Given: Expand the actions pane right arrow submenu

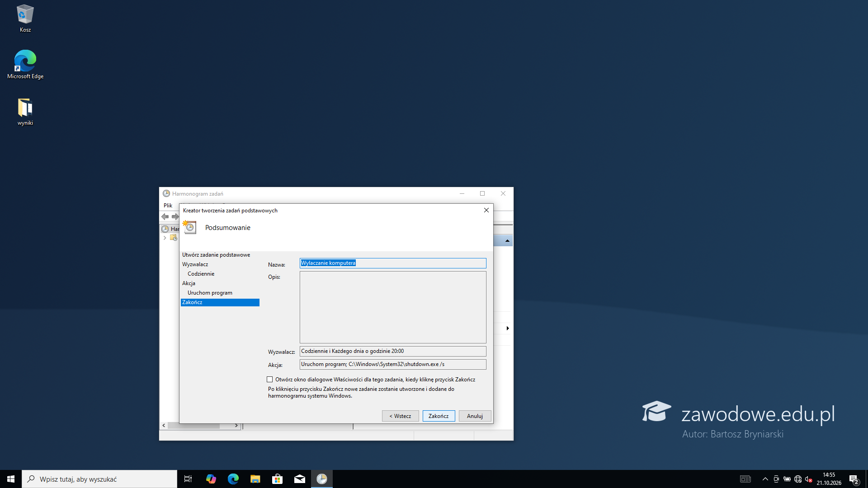Looking at the screenshot, I should (x=508, y=328).
